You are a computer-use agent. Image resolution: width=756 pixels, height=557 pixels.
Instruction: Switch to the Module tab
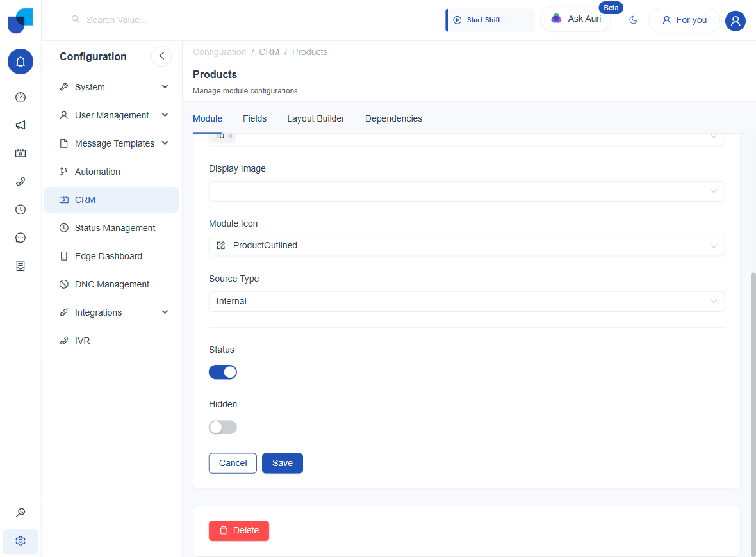tap(208, 118)
